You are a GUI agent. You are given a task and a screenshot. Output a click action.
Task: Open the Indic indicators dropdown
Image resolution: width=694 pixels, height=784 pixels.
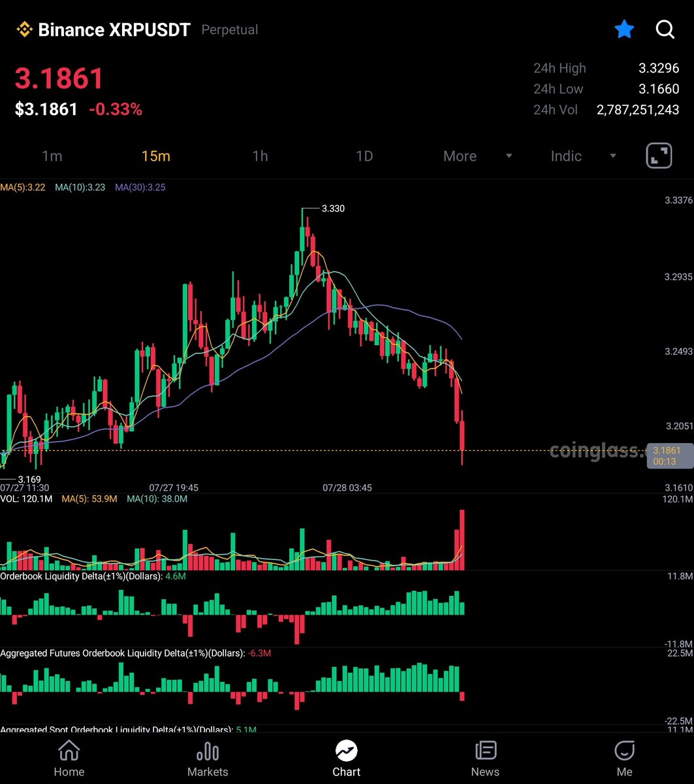click(583, 156)
